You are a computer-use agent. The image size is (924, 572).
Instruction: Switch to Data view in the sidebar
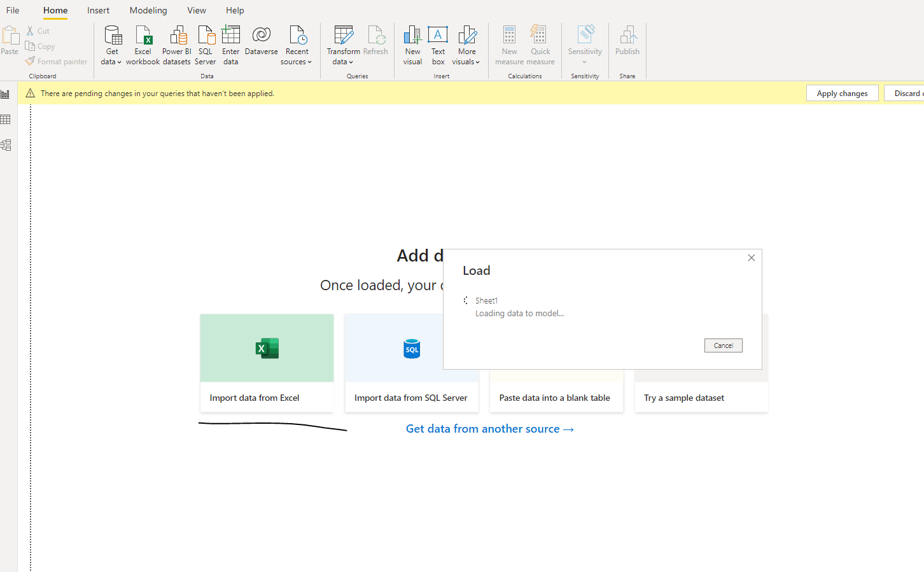click(x=6, y=120)
